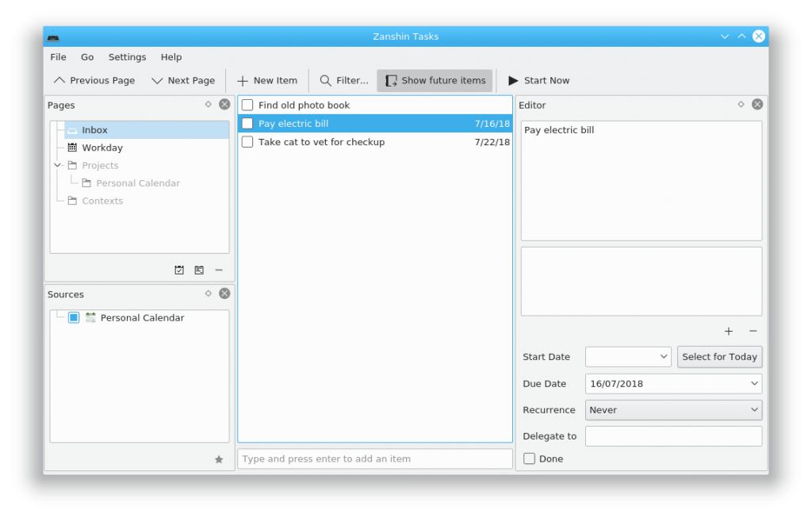Collapse the Projects tree node
The image size is (812, 518).
[x=57, y=165]
